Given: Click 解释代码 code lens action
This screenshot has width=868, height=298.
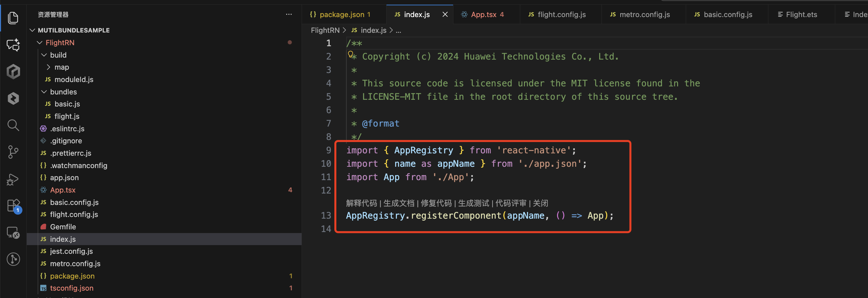Looking at the screenshot, I should (x=361, y=203).
